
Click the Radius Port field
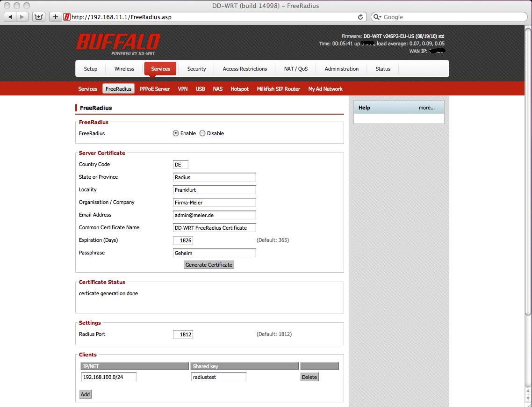[x=183, y=334]
